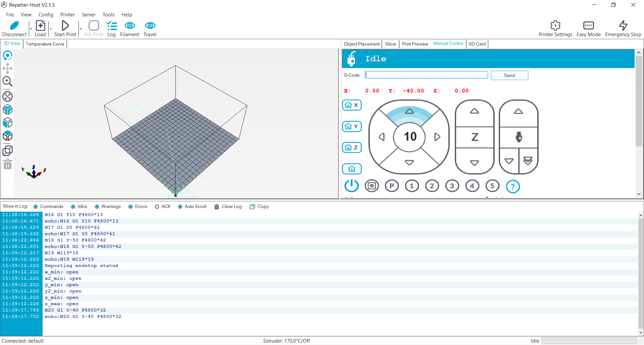This screenshot has height=345, width=644.
Task: Open the Disconnect dropdown arrow
Action: (x=31, y=28)
